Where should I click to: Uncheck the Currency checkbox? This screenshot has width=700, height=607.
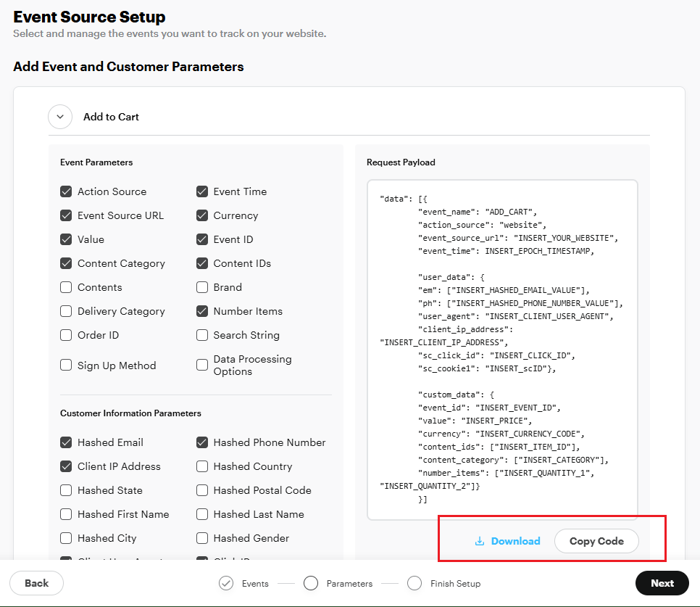coord(202,215)
